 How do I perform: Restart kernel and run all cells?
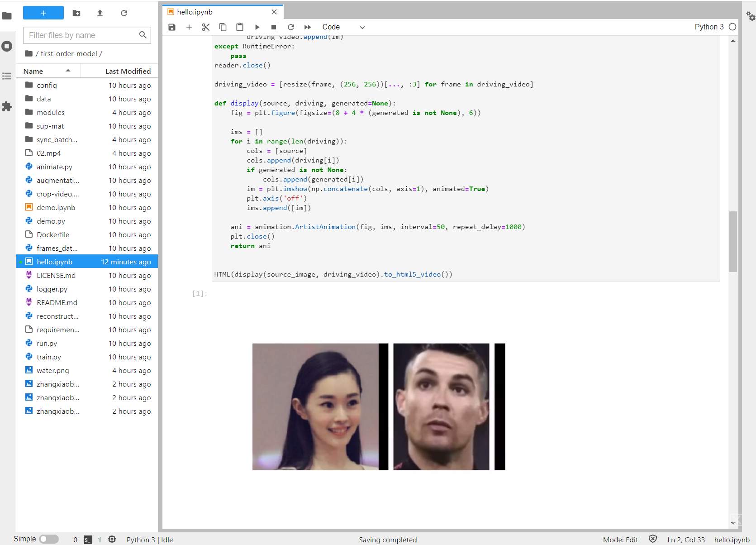click(x=308, y=27)
